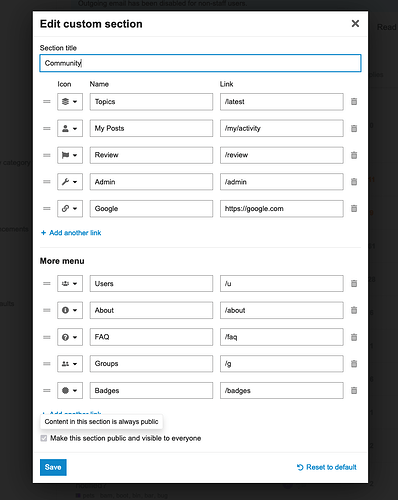This screenshot has height=500, width=398.
Task: Delete the Users link row
Action: 354,284
